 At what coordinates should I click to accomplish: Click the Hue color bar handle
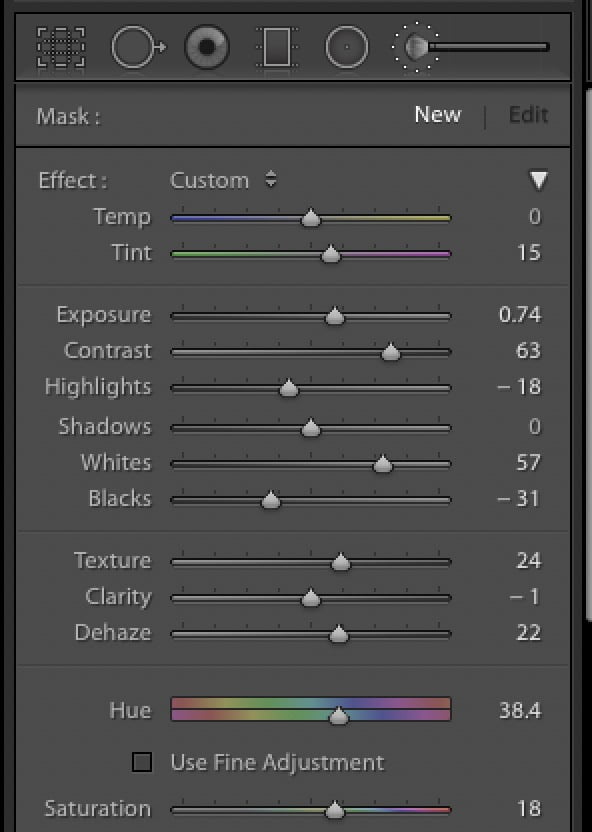338,716
